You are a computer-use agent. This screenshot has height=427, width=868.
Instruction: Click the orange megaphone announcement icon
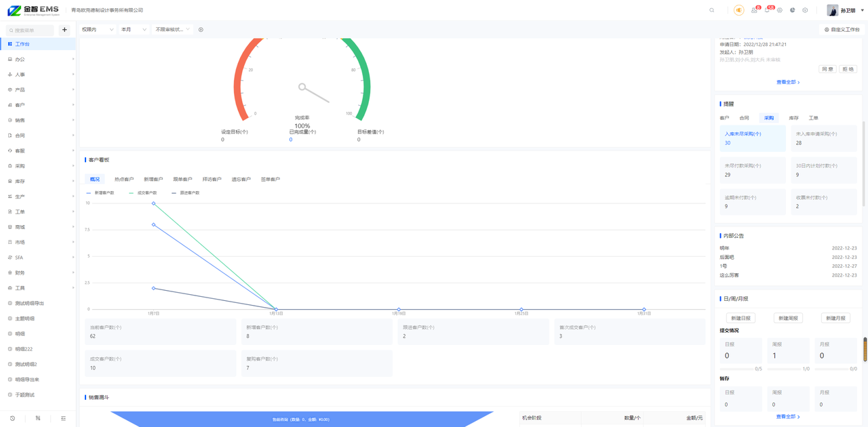[x=738, y=10]
